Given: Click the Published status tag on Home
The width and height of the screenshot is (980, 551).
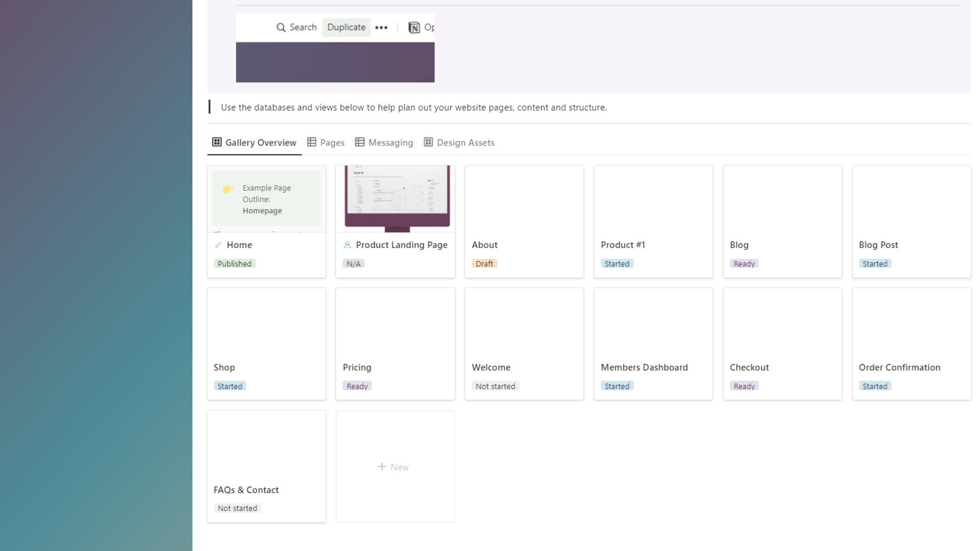Looking at the screenshot, I should pyautogui.click(x=235, y=264).
